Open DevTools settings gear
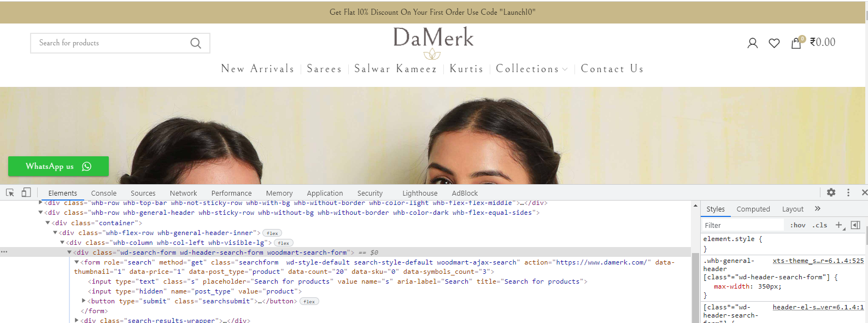 click(x=831, y=192)
